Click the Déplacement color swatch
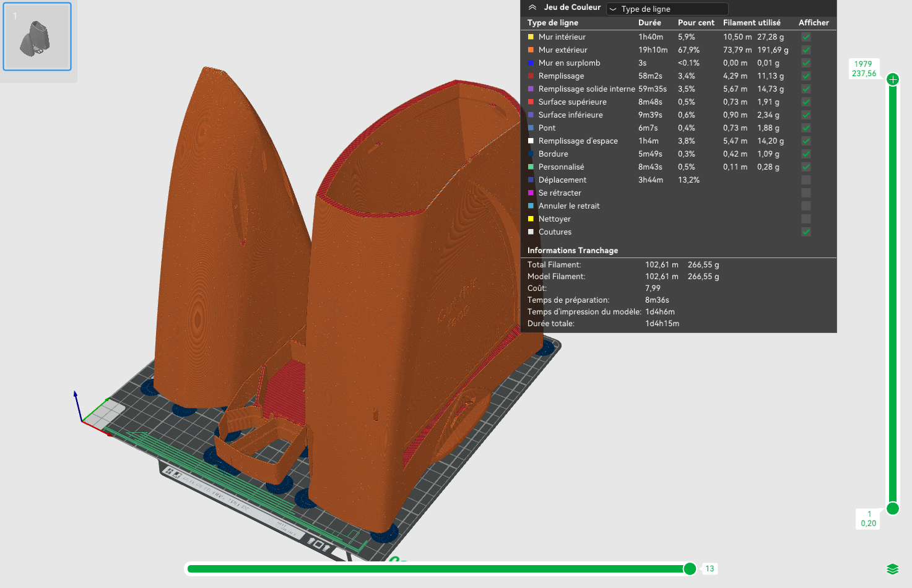Image resolution: width=912 pixels, height=588 pixels. (x=531, y=180)
